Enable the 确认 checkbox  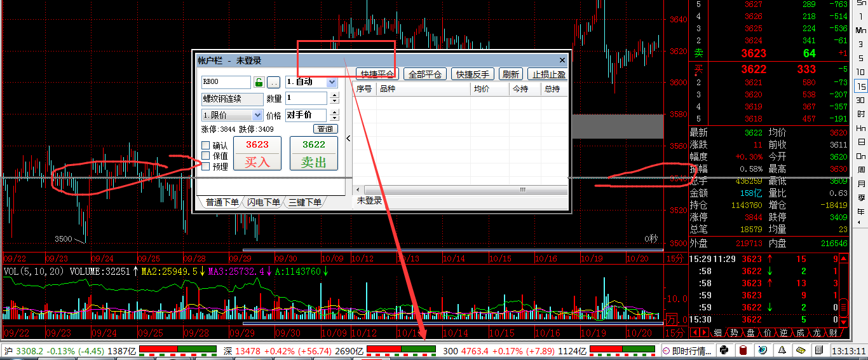(205, 146)
